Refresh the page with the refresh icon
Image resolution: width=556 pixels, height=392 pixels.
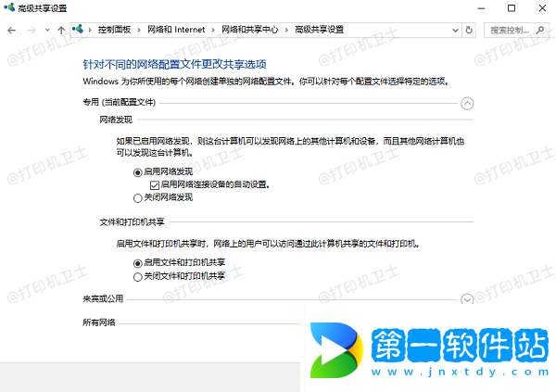469,31
